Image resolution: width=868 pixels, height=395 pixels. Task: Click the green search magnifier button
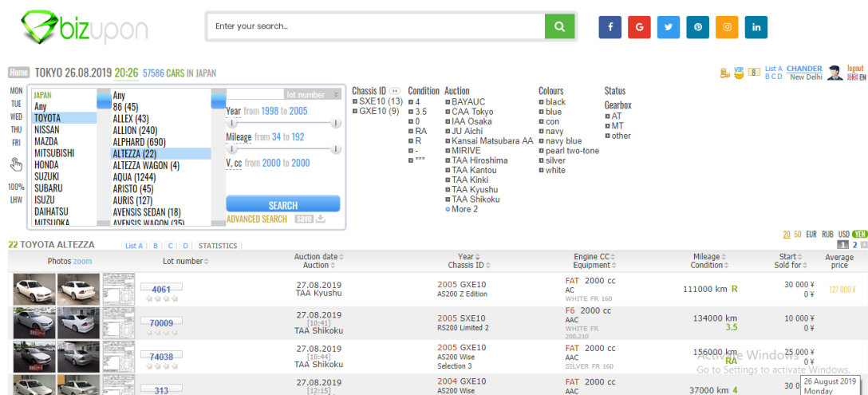[560, 26]
